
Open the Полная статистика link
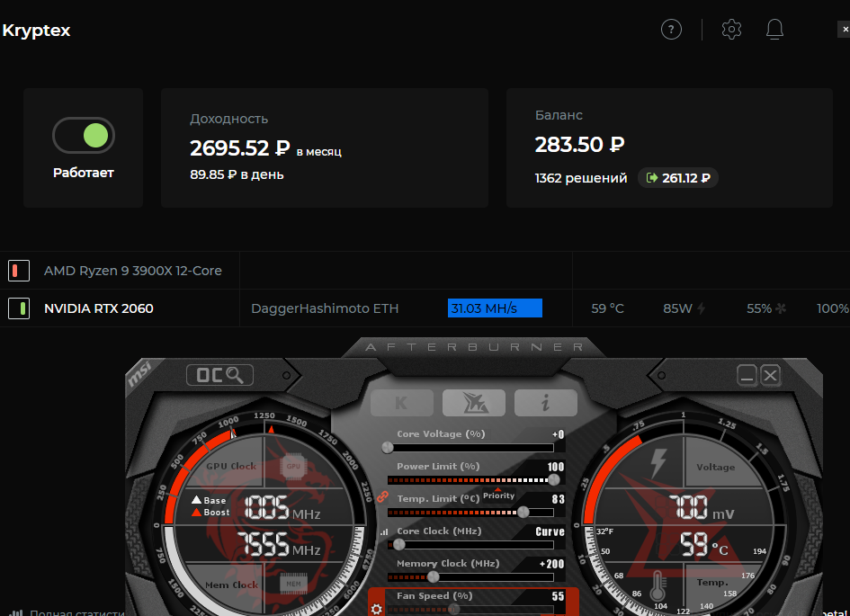pos(77,612)
